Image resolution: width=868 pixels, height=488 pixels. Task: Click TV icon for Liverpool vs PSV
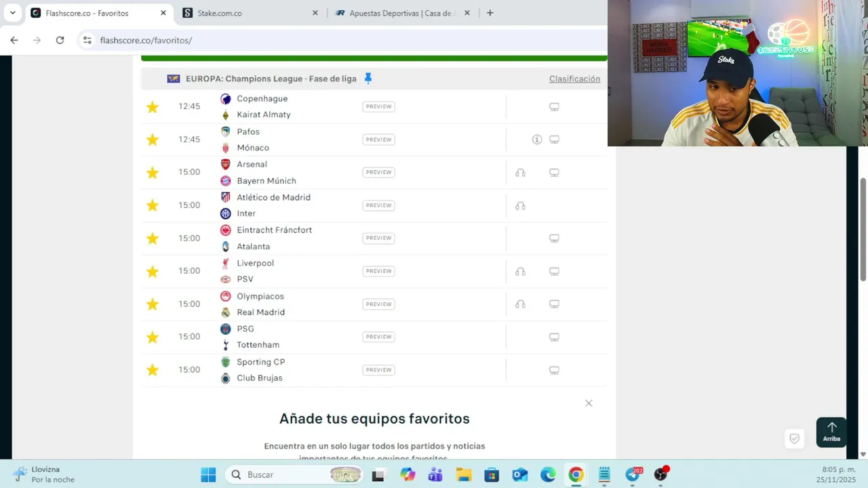pyautogui.click(x=554, y=272)
